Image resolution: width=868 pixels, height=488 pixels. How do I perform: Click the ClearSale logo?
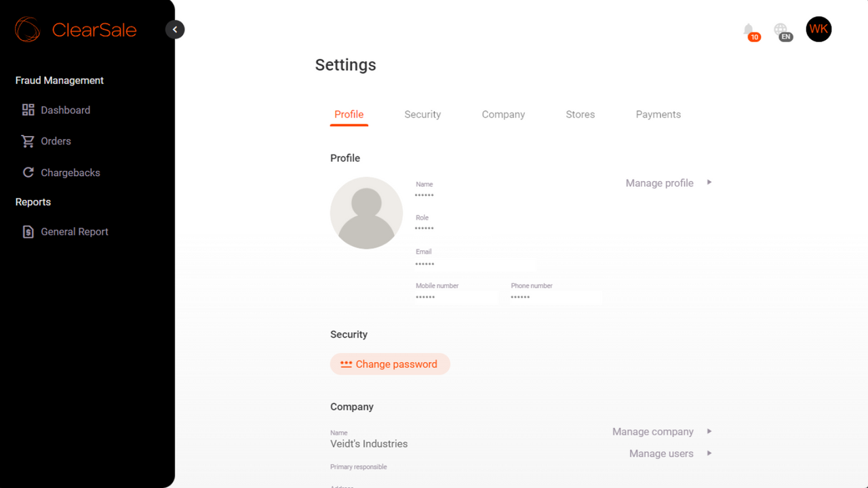click(x=75, y=29)
